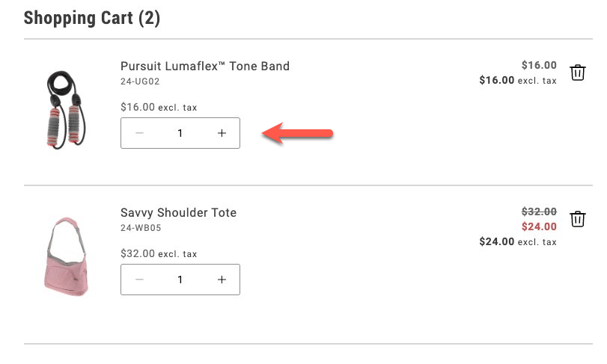Decrease Tone Band quantity with minus
607x364 pixels.
point(140,133)
